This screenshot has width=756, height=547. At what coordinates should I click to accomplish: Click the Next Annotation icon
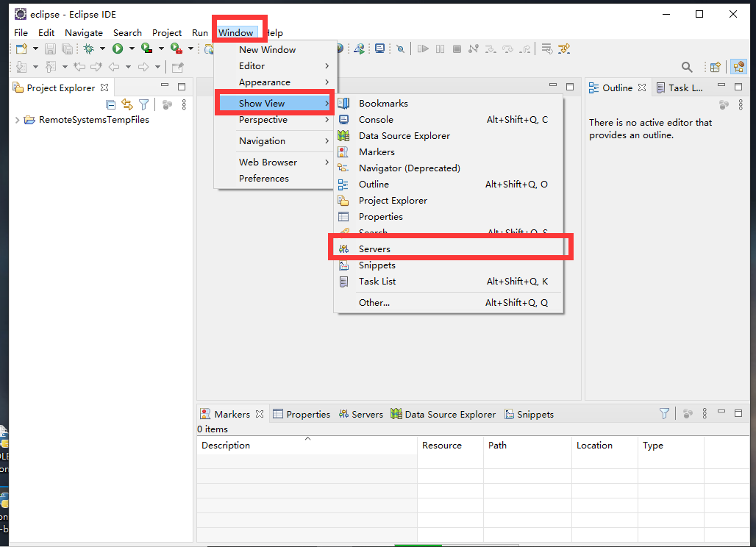click(21, 67)
